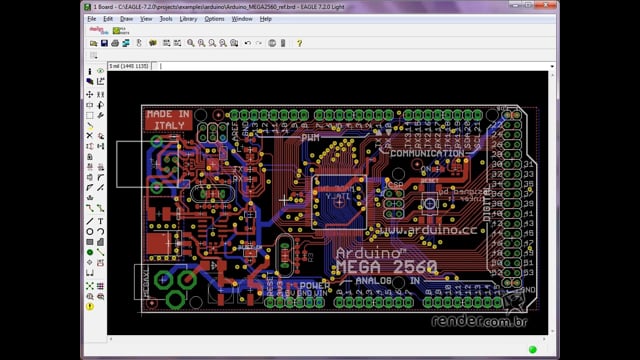Select the green Via tool
This screenshot has height=360, width=640.
click(90, 252)
